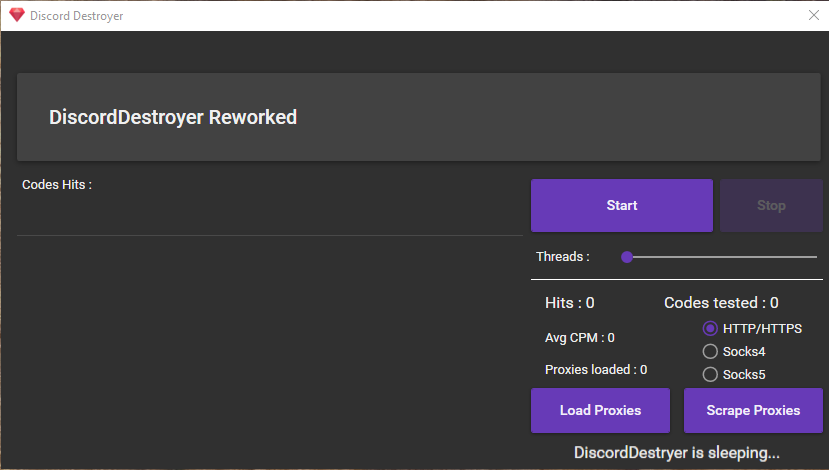829x470 pixels.
Task: Click the DiscordDestroyer Reworked header title
Action: tap(173, 117)
